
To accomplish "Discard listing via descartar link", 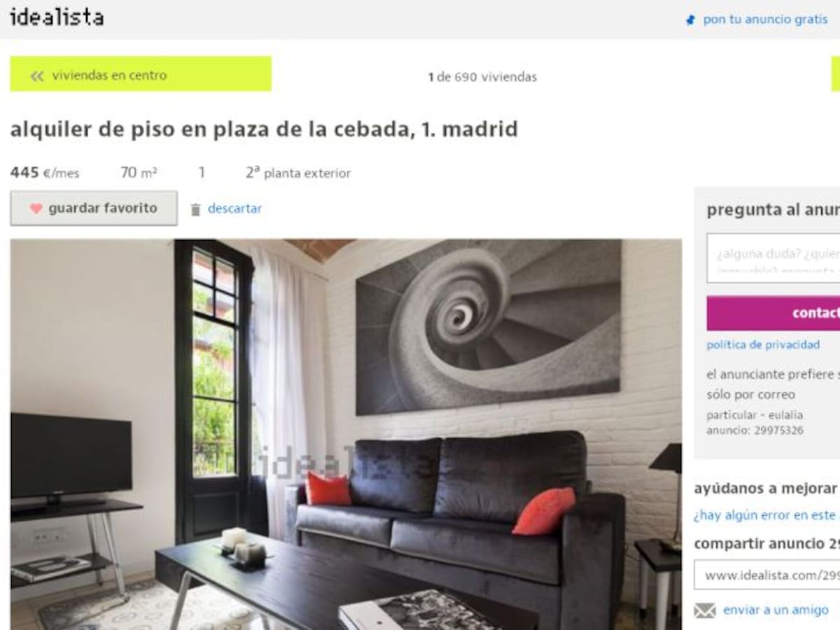I will tap(234, 209).
